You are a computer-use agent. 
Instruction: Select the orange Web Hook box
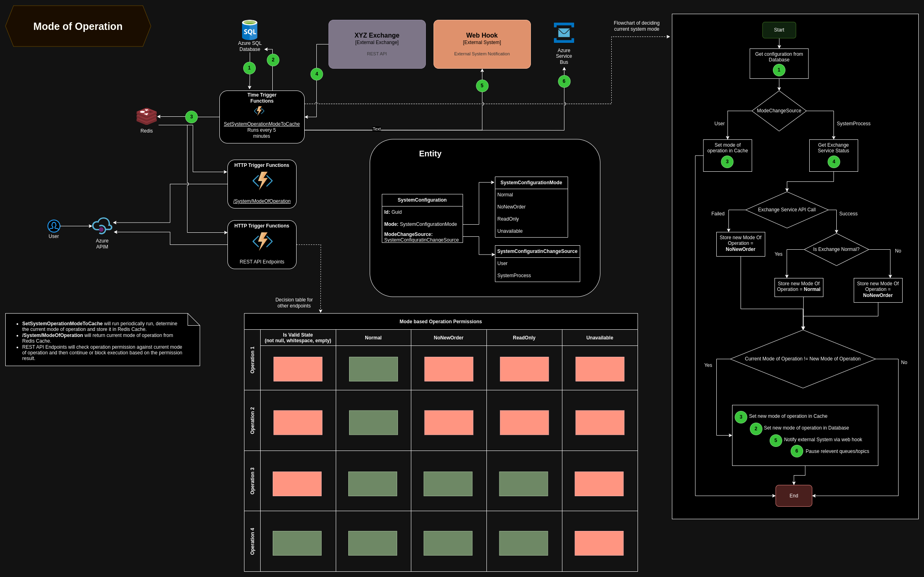[x=482, y=44]
